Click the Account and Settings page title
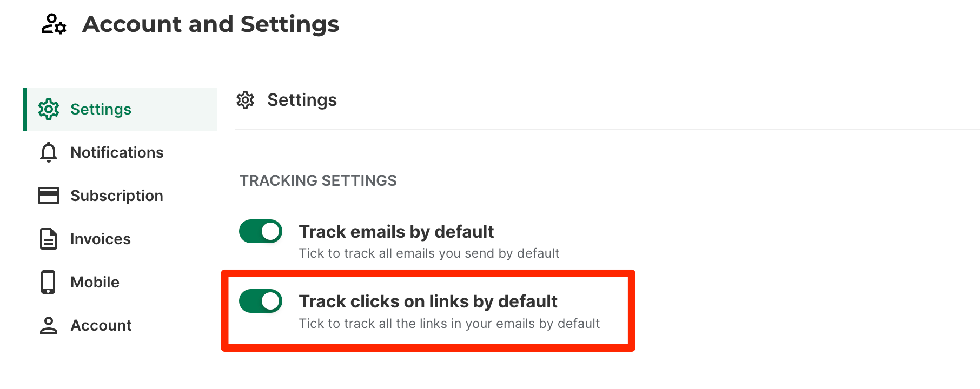The height and width of the screenshot is (389, 980). (210, 24)
